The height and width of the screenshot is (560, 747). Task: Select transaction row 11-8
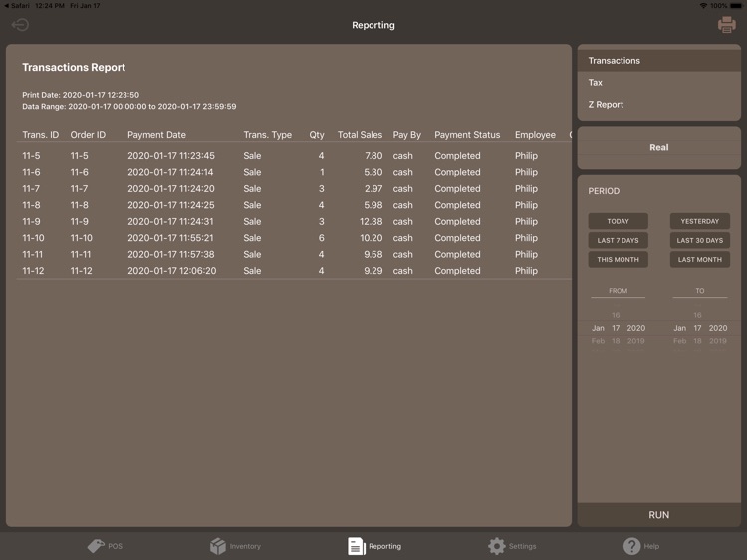(x=294, y=205)
